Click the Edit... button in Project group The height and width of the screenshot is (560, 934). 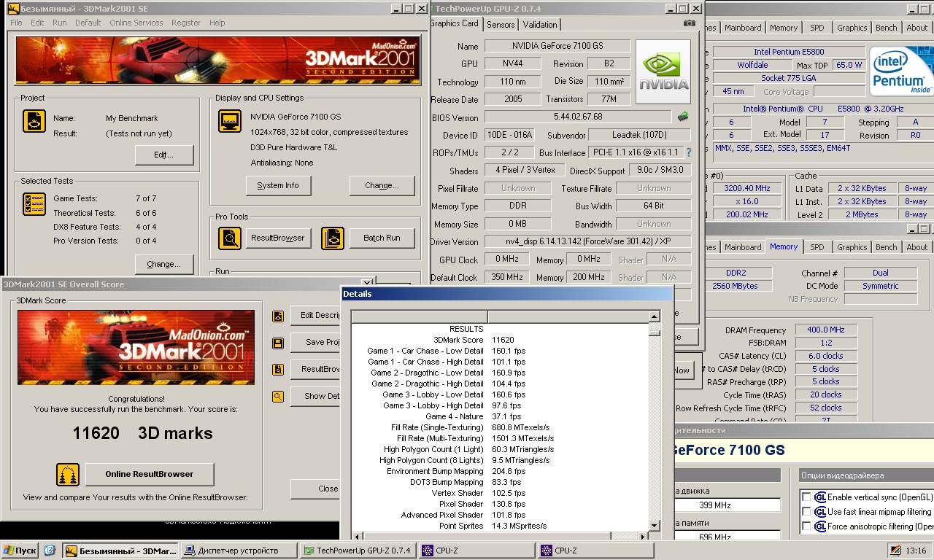[164, 155]
